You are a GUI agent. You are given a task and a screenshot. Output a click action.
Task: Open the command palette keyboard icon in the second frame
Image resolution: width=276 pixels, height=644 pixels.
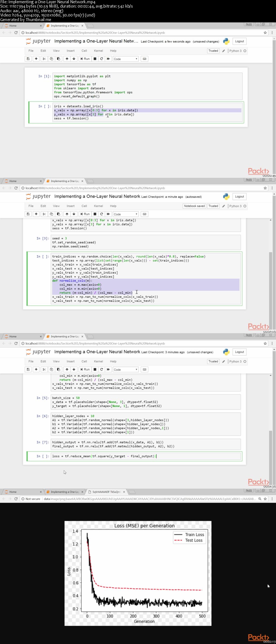pyautogui.click(x=144, y=214)
